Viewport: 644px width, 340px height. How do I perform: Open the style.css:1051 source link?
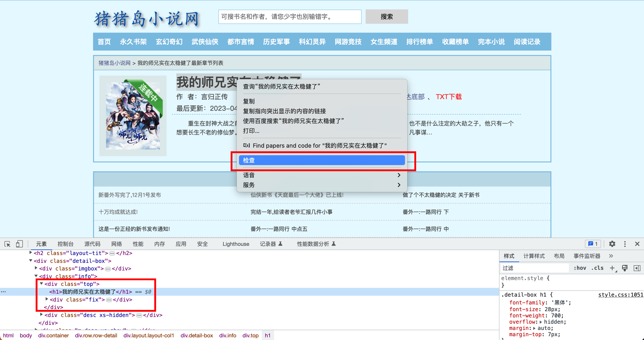(x=621, y=295)
